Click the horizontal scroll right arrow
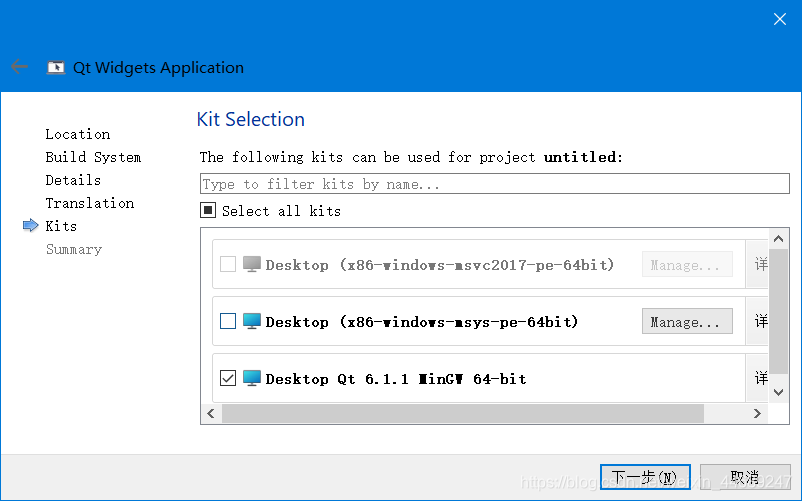 [758, 413]
